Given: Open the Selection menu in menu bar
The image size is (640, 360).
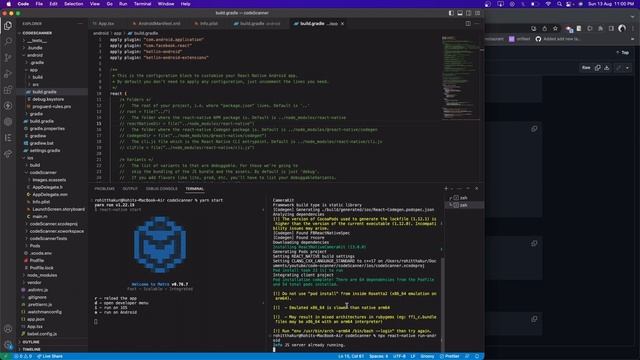Looking at the screenshot, I should (x=73, y=4).
